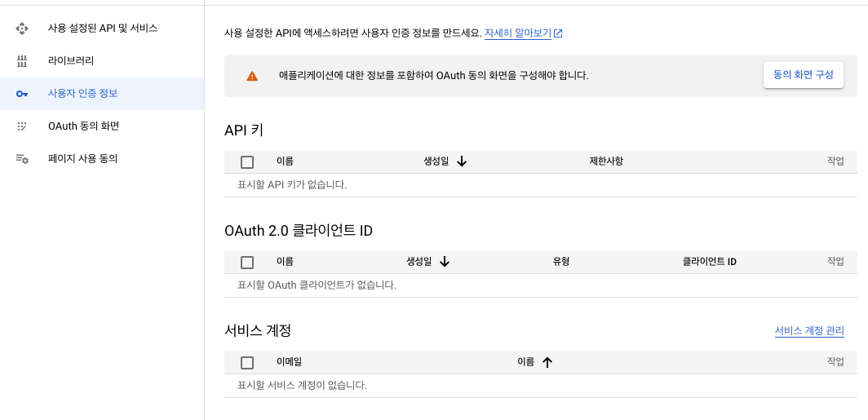
Task: Go to OAuth 동의 화면 sidebar item
Action: [102, 126]
